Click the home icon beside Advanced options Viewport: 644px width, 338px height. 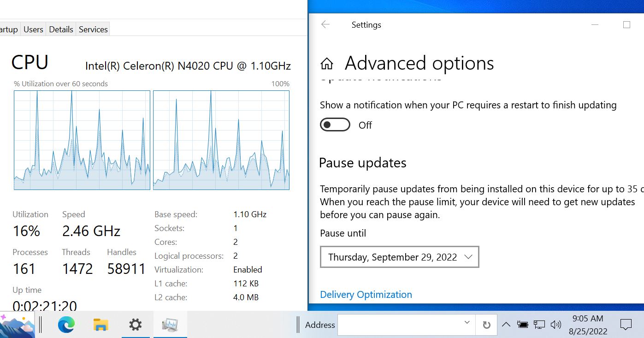[327, 64]
